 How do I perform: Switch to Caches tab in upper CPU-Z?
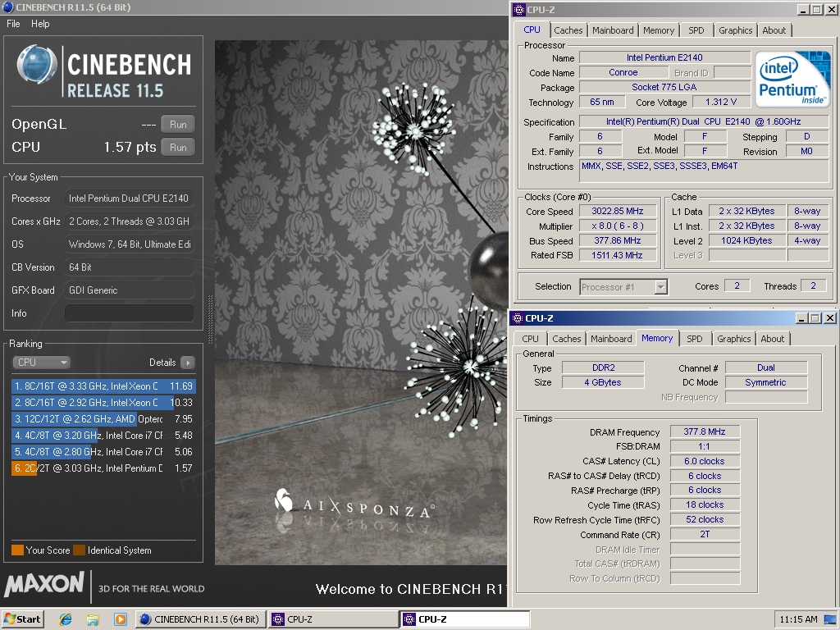click(x=568, y=30)
